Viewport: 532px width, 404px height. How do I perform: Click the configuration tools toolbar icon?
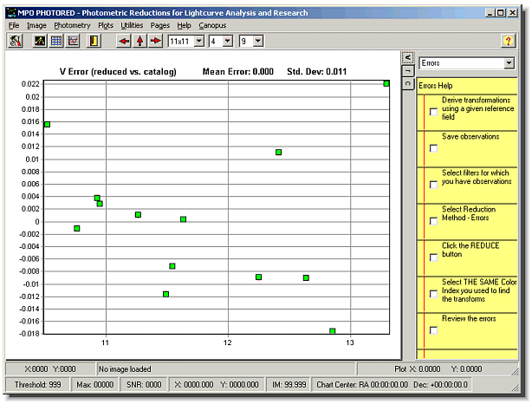(15, 41)
